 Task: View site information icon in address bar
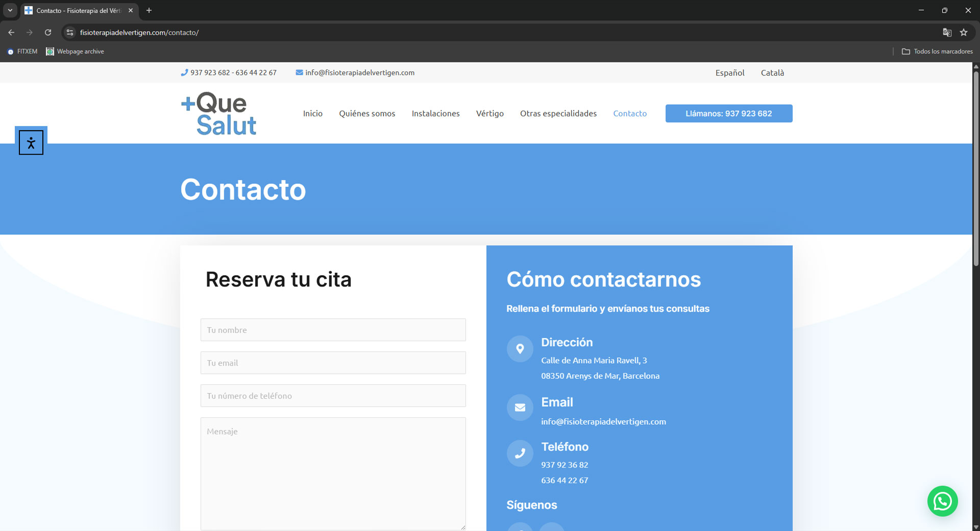[70, 33]
